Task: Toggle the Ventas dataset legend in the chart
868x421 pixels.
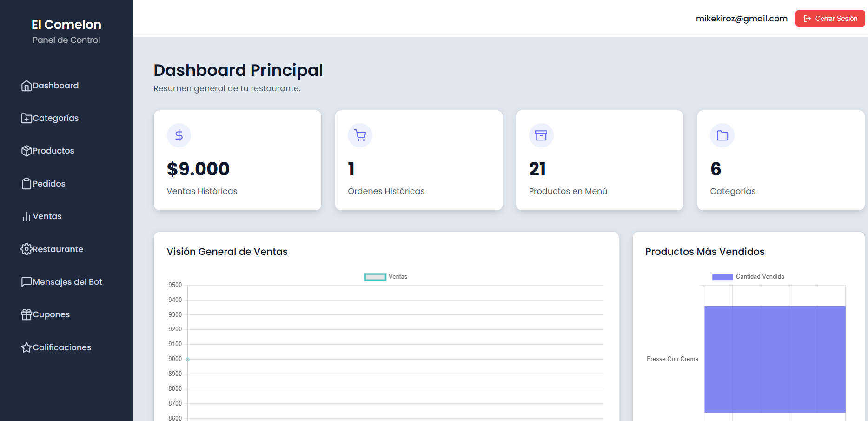Action: click(x=386, y=277)
